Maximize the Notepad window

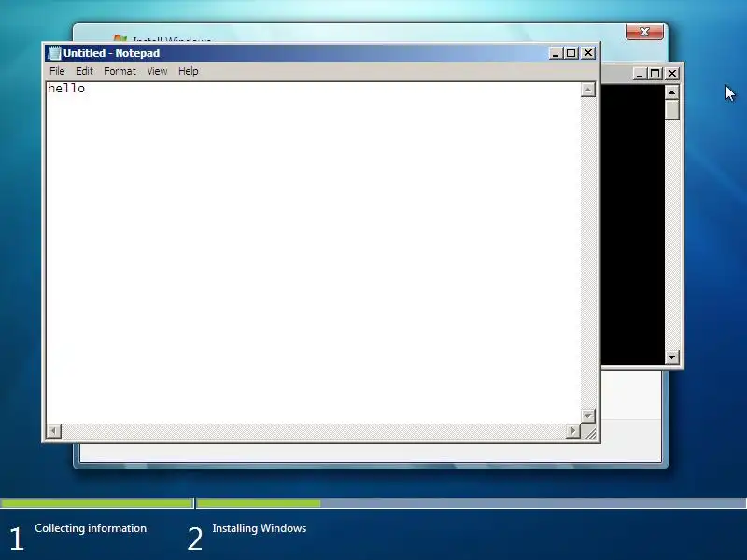(571, 53)
